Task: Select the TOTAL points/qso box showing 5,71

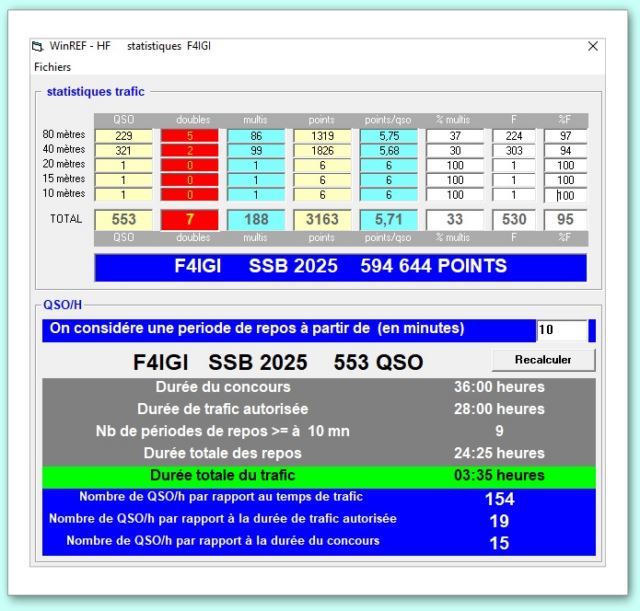Action: pyautogui.click(x=388, y=219)
